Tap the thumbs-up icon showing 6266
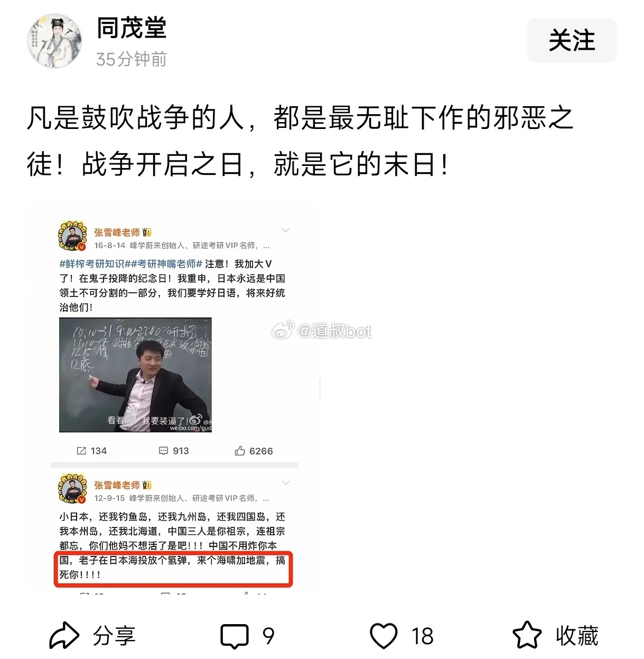The width and height of the screenshot is (644, 659). (x=240, y=451)
